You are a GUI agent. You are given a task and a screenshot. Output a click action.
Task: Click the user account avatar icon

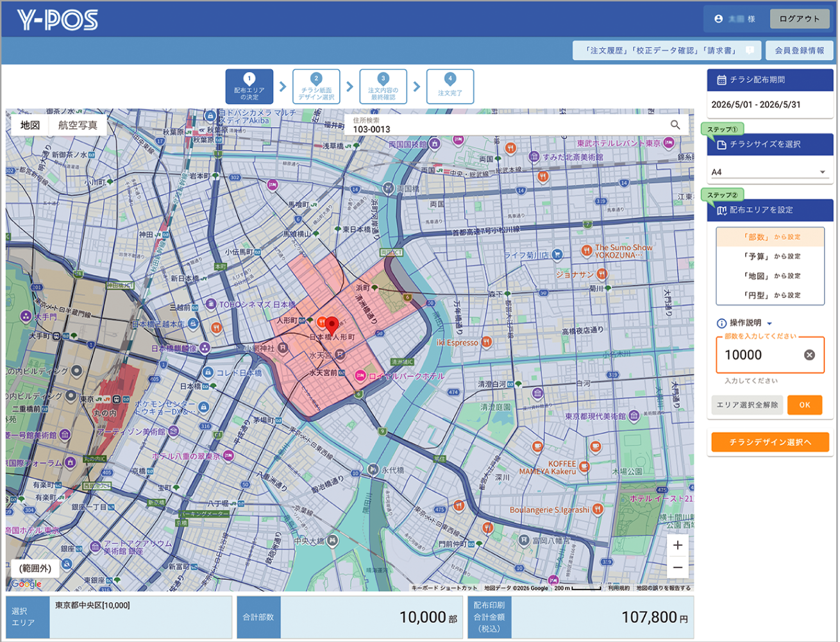click(x=719, y=19)
